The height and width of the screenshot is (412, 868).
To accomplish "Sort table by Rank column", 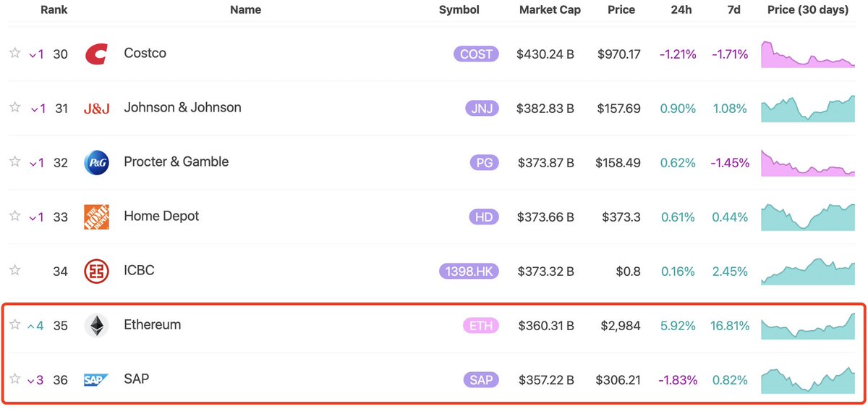I will pos(54,10).
